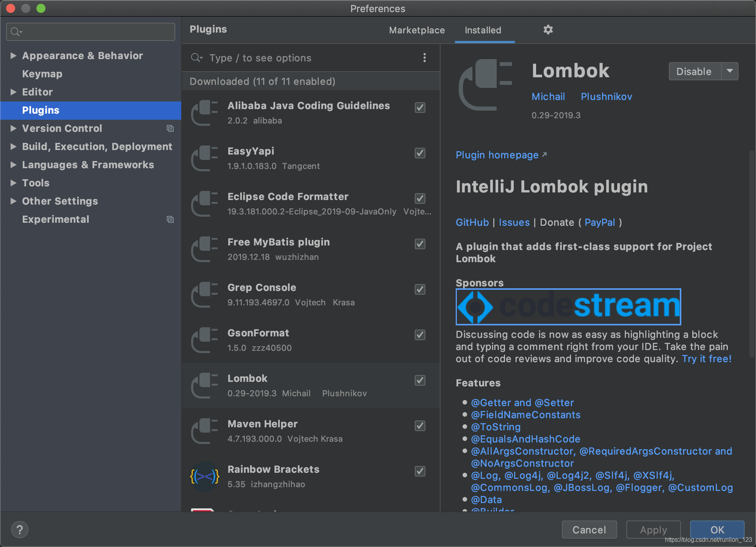
Task: Click the codestream sponsor banner
Action: pos(568,307)
